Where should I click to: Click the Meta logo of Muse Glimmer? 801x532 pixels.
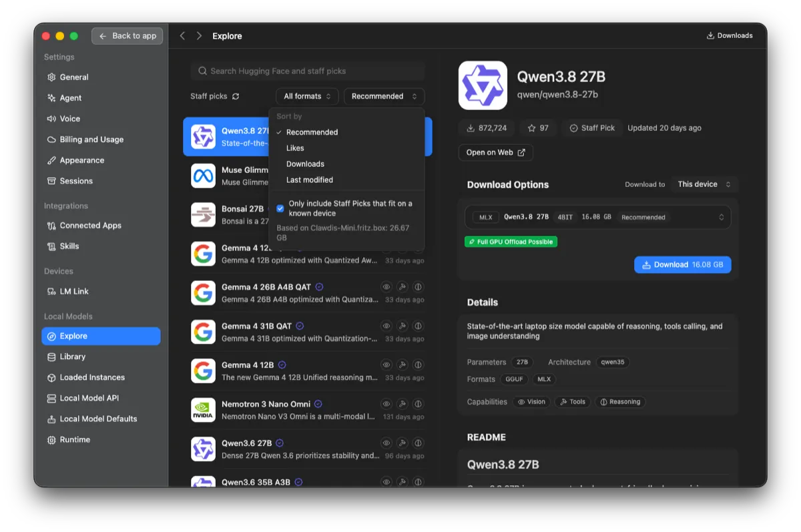[204, 176]
